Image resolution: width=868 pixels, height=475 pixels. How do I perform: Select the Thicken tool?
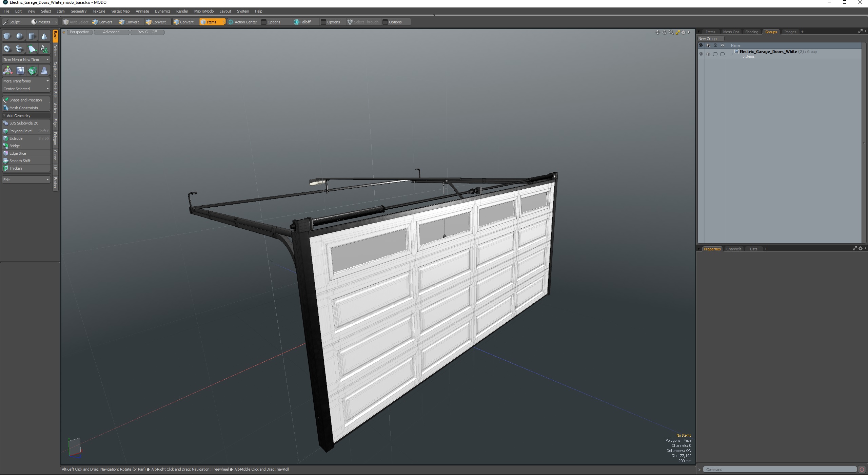coord(26,168)
